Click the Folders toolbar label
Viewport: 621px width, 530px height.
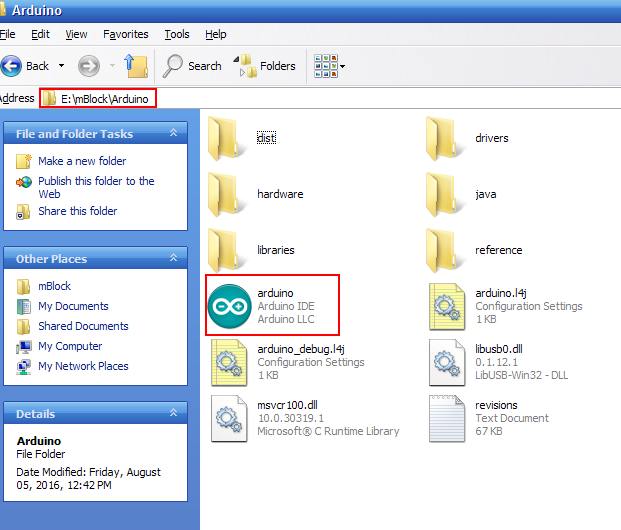point(278,66)
